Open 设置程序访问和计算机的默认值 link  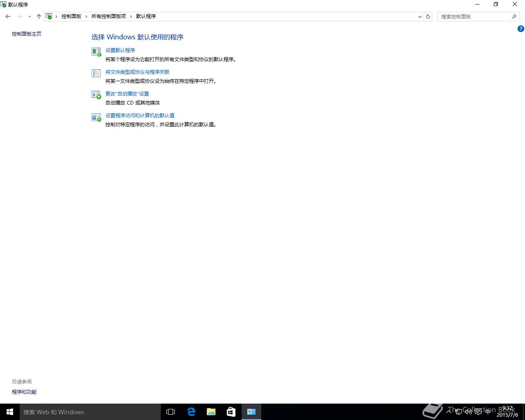click(140, 115)
